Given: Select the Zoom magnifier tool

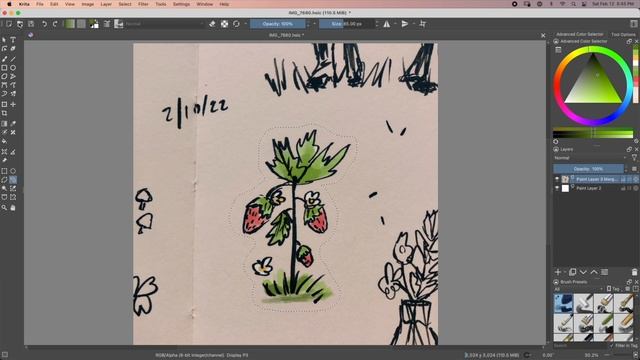Looking at the screenshot, I should (4, 208).
